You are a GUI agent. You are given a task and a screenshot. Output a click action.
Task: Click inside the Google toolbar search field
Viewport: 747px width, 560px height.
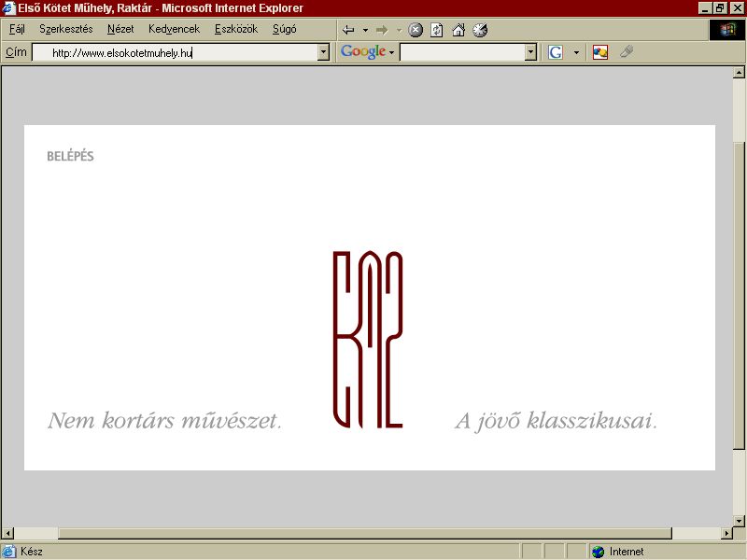click(x=462, y=52)
